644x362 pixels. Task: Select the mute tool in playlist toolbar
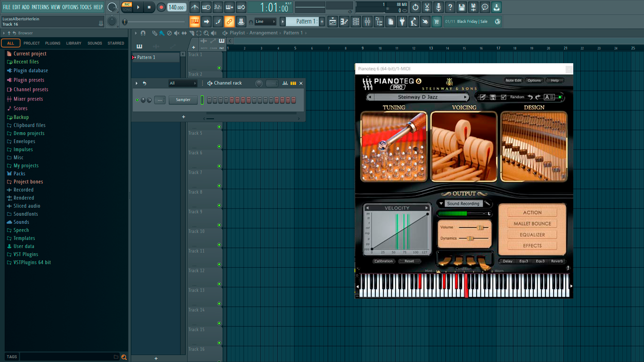tap(177, 33)
